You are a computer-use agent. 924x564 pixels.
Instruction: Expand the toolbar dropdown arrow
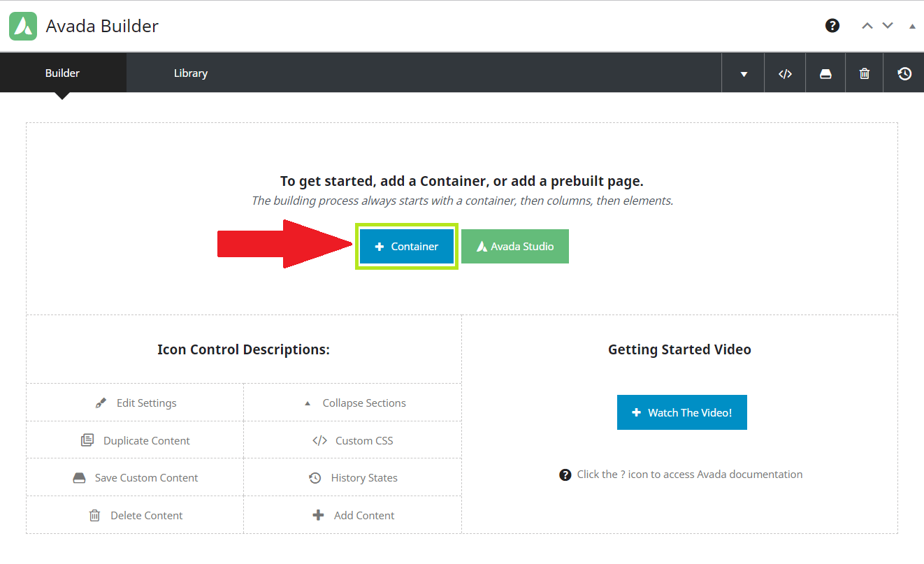[x=744, y=74]
